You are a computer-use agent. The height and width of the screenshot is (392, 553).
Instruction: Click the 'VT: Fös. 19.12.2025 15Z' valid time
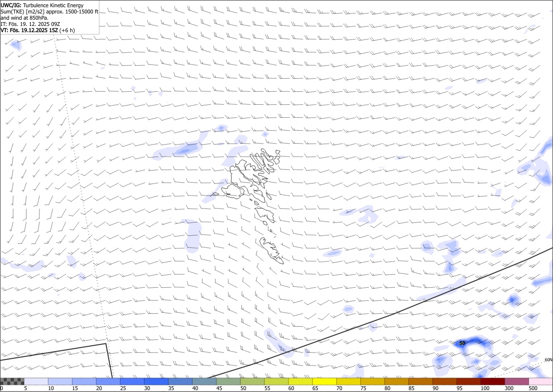coord(29,30)
